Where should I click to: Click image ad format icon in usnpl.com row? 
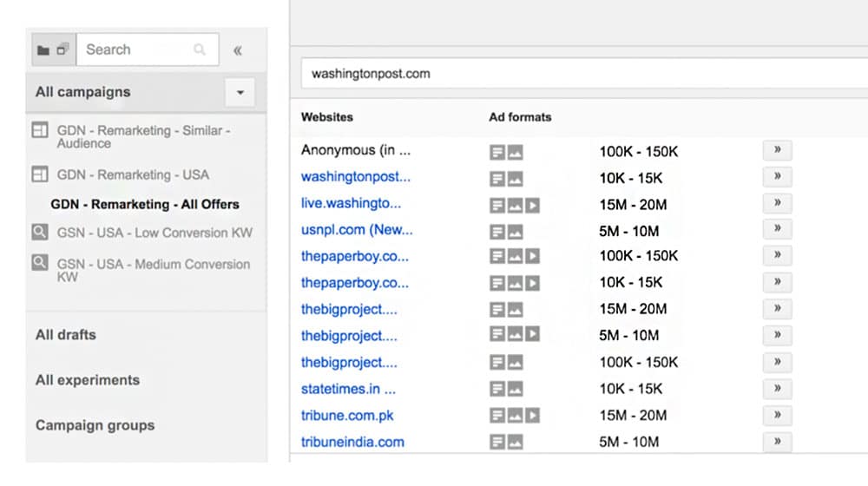click(x=516, y=232)
